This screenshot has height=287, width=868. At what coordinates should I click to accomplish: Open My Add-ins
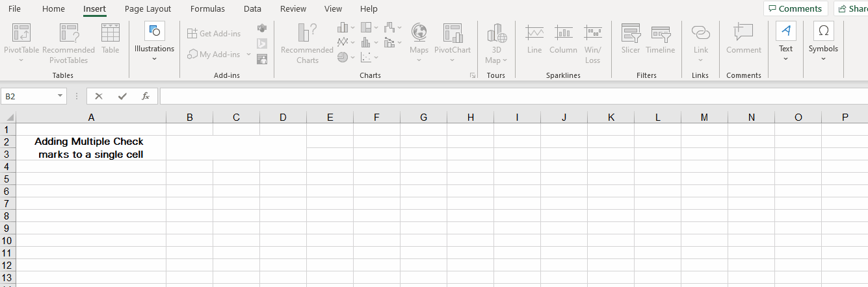point(214,54)
